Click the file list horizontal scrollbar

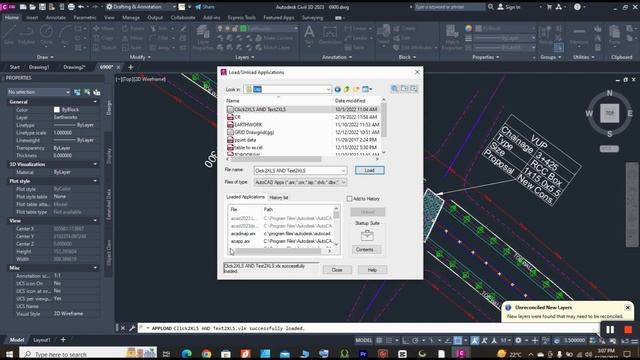276,159
